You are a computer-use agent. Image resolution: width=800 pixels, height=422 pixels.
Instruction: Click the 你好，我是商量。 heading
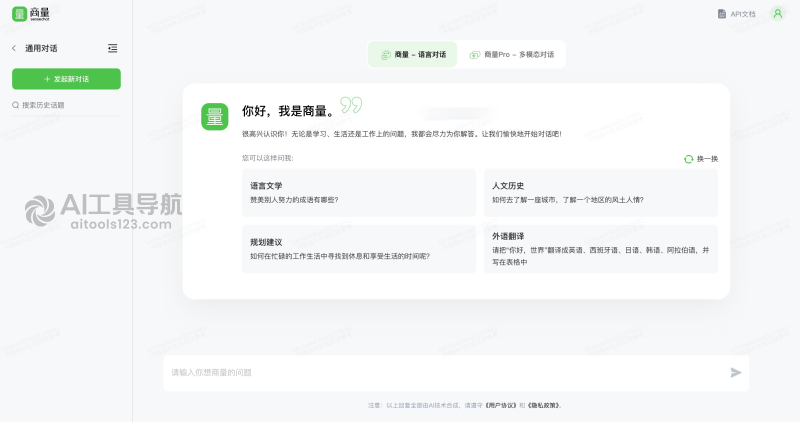click(290, 111)
